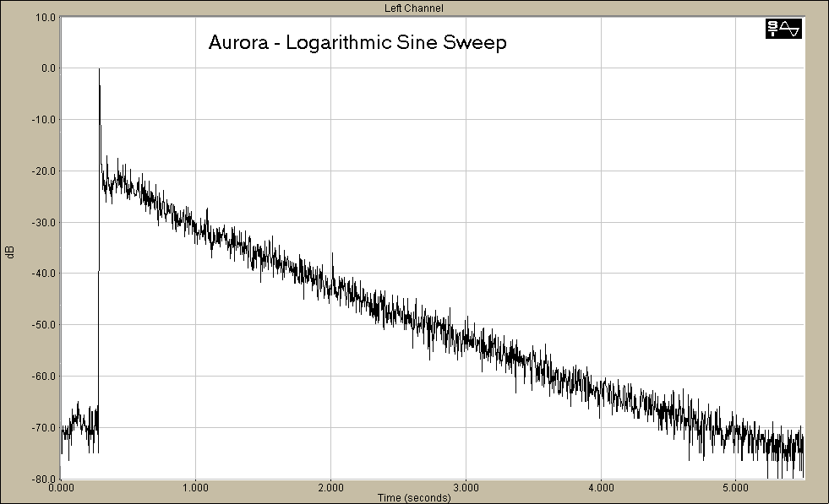829x504 pixels.
Task: Click the -80.0 dB axis value
Action: (44, 480)
